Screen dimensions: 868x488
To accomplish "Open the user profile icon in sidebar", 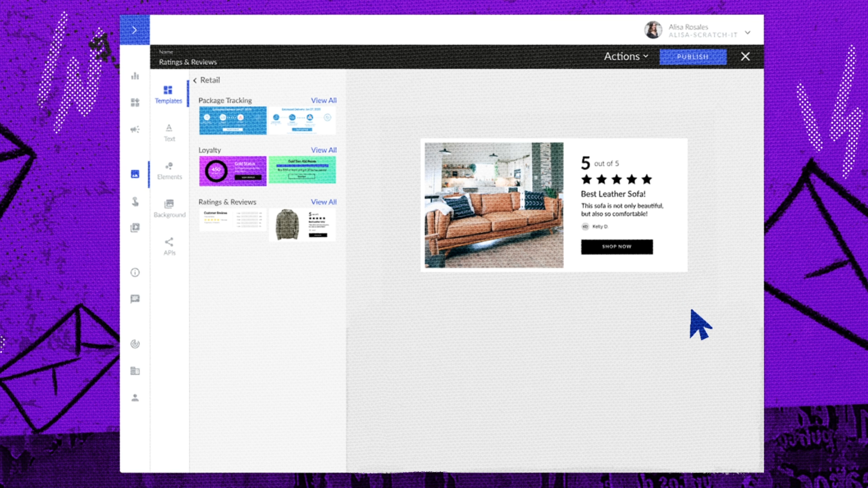I will [135, 398].
